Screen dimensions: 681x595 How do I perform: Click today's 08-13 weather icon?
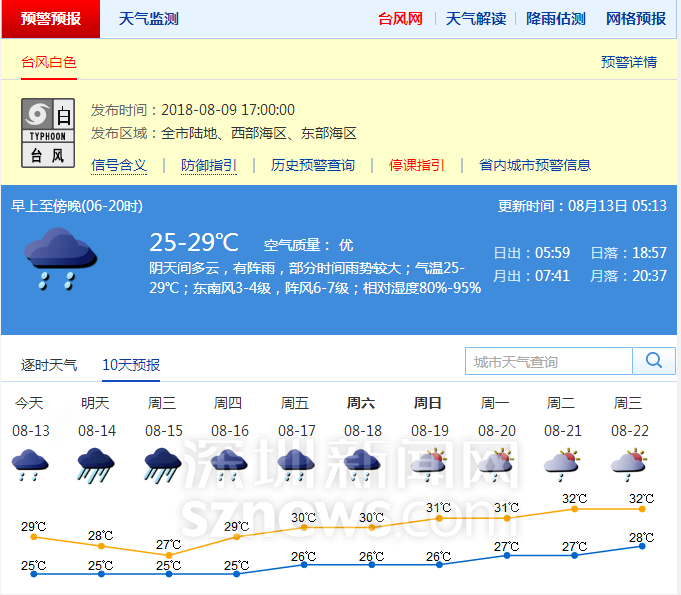click(30, 465)
